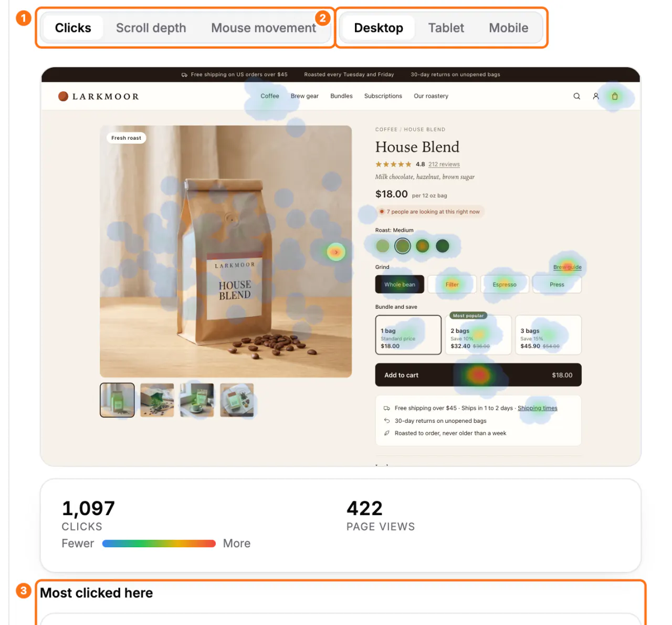Choose the 1 bag standard price bundle
The image size is (672, 625).
(x=408, y=335)
